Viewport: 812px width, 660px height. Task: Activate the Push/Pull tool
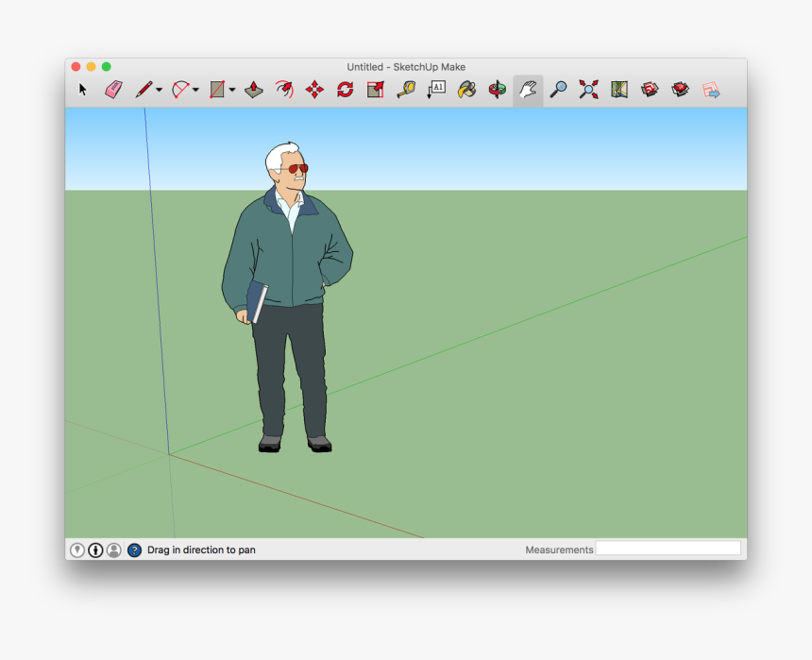pyautogui.click(x=254, y=90)
